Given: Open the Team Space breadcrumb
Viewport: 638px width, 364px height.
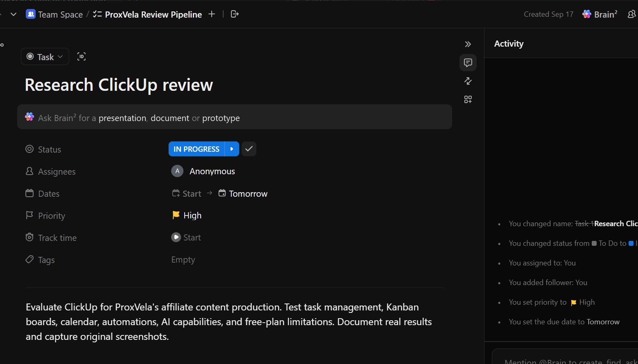Looking at the screenshot, I should tap(54, 14).
